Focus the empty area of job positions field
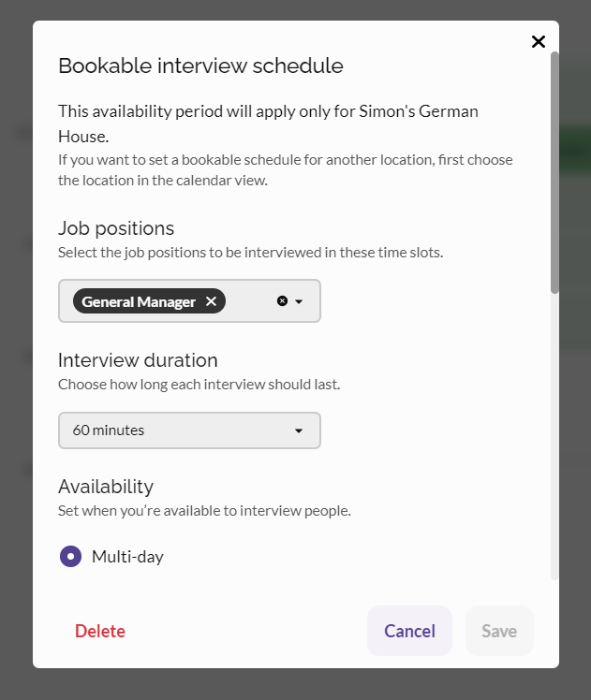 [249, 301]
